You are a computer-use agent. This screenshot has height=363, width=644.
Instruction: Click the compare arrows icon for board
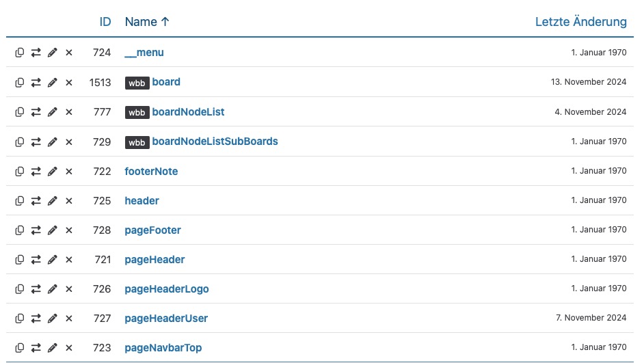36,82
